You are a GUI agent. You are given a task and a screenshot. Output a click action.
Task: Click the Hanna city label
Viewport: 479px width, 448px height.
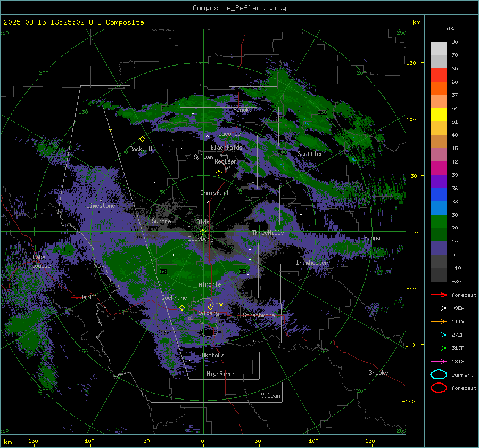click(x=372, y=238)
